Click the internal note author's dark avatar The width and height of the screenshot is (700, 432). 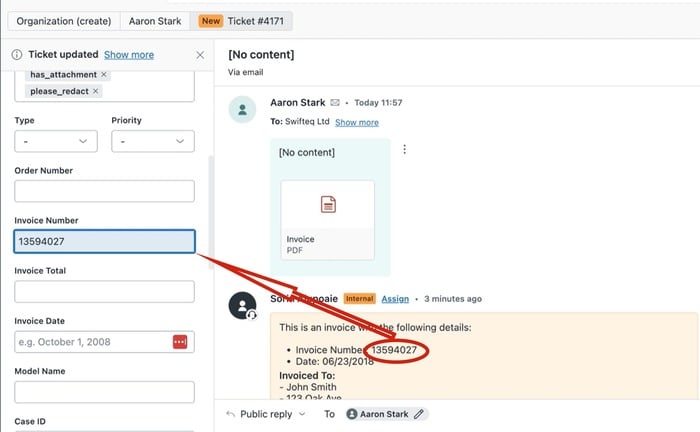242,306
